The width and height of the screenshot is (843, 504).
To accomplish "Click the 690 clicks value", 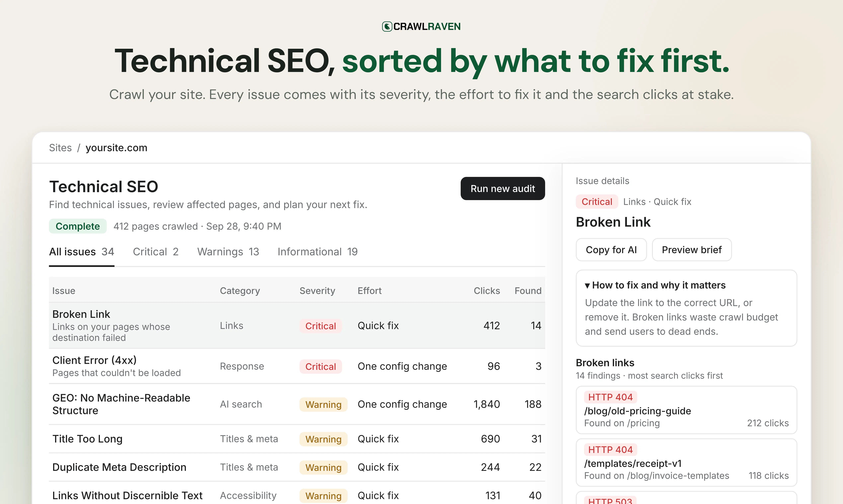I will (491, 439).
